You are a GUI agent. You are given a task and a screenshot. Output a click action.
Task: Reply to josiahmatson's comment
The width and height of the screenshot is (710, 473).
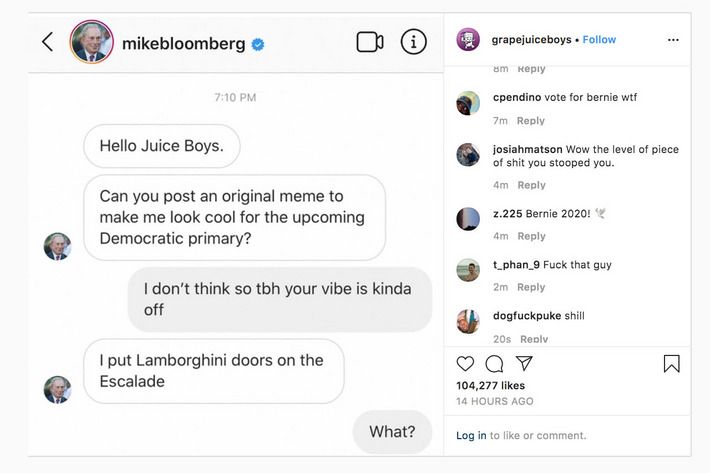pos(530,185)
